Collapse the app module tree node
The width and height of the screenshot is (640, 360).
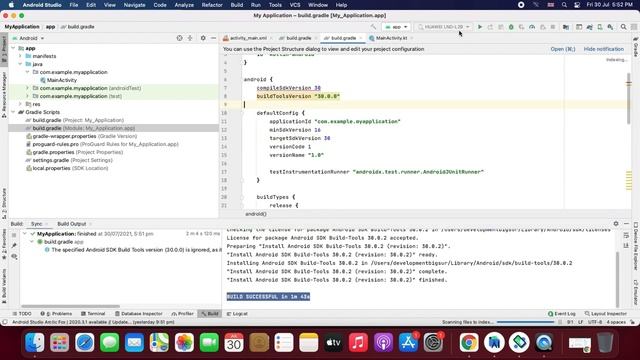click(x=13, y=48)
